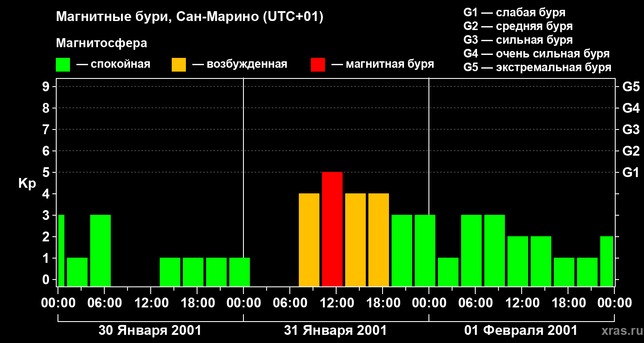Viewport: 644px width, 343px height.
Task: Select green Kp 3 bar at 06:00, 01 Февраля
Action: pyautogui.click(x=471, y=250)
